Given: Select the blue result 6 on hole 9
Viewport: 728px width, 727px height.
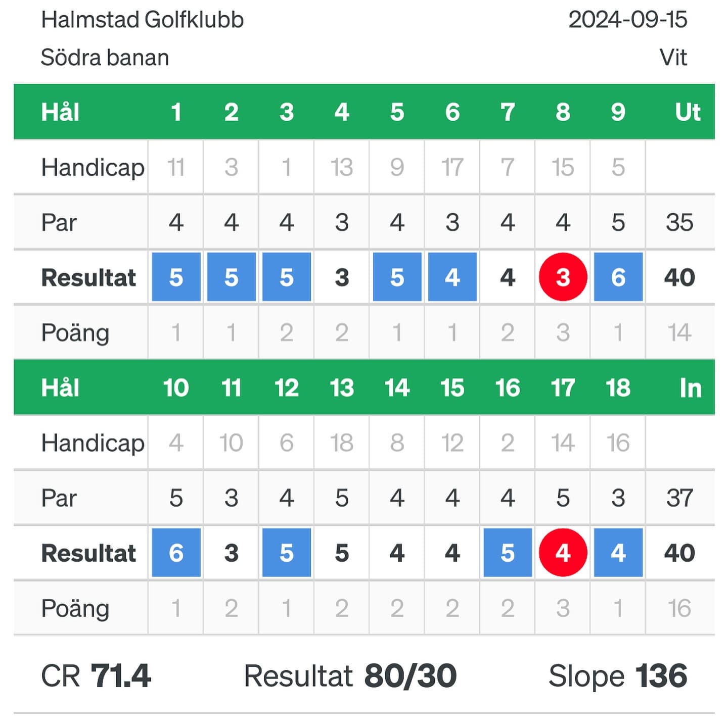Looking at the screenshot, I should coord(618,277).
